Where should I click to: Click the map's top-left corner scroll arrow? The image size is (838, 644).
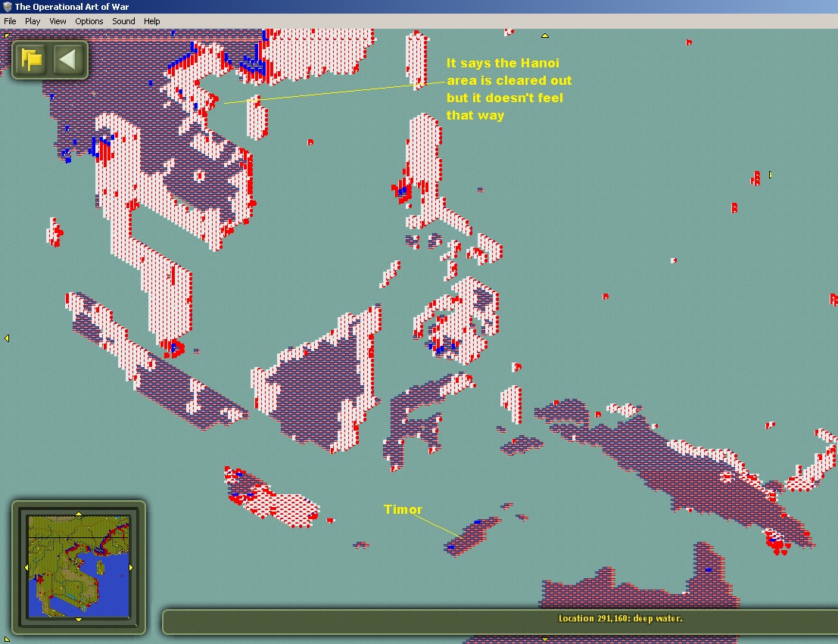point(6,36)
